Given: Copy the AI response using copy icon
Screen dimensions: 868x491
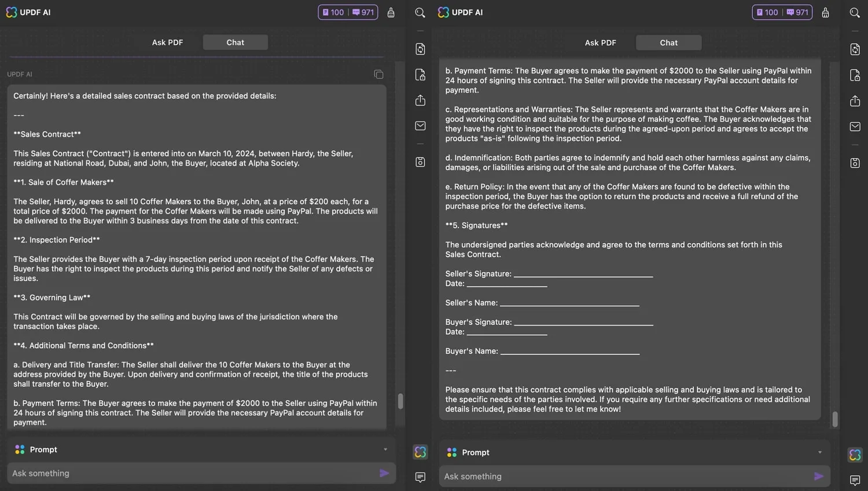Looking at the screenshot, I should click(x=378, y=74).
